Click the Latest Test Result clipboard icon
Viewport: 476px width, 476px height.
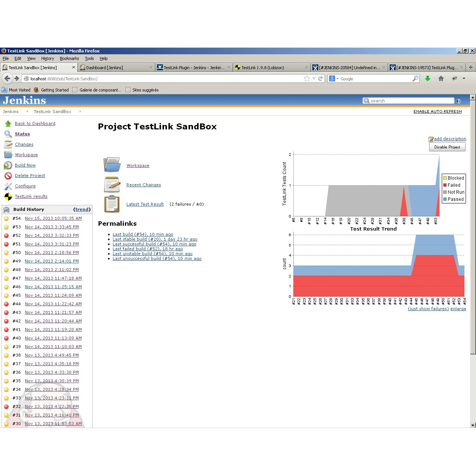[x=112, y=204]
